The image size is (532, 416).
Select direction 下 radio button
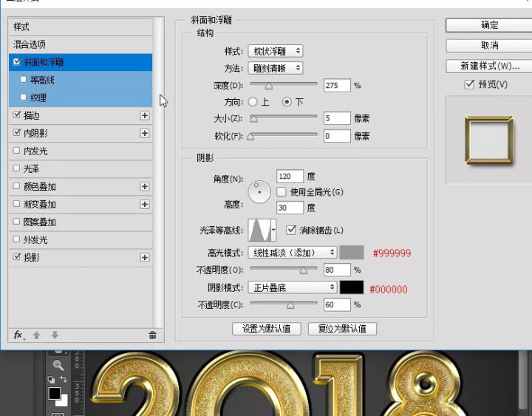coord(287,102)
